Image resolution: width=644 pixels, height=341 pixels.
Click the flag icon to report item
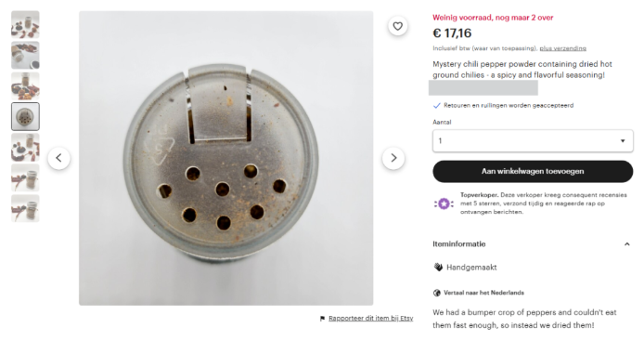coord(322,319)
